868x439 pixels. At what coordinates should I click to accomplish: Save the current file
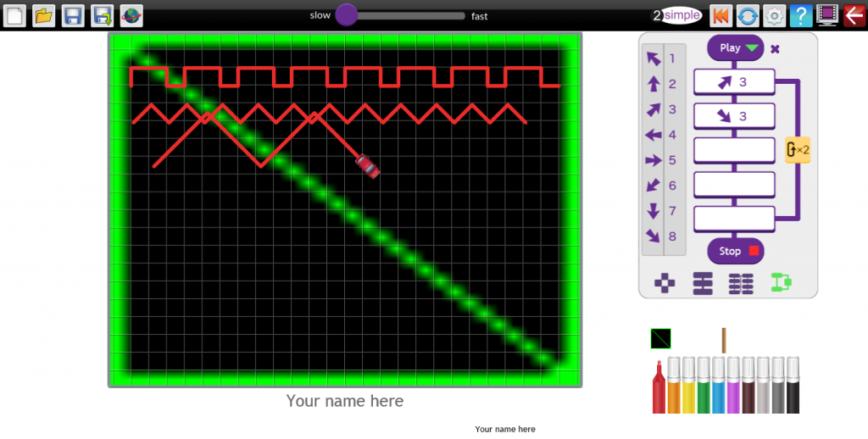pyautogui.click(x=73, y=16)
